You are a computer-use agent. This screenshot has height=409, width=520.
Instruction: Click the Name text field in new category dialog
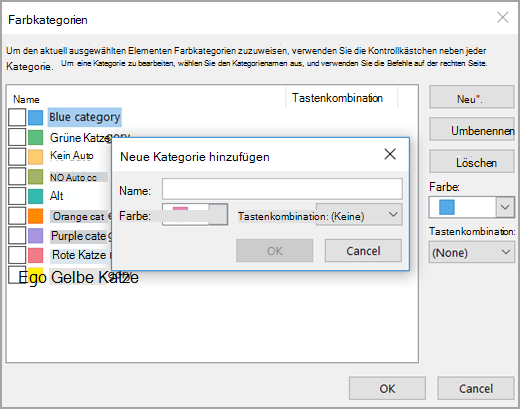click(282, 189)
